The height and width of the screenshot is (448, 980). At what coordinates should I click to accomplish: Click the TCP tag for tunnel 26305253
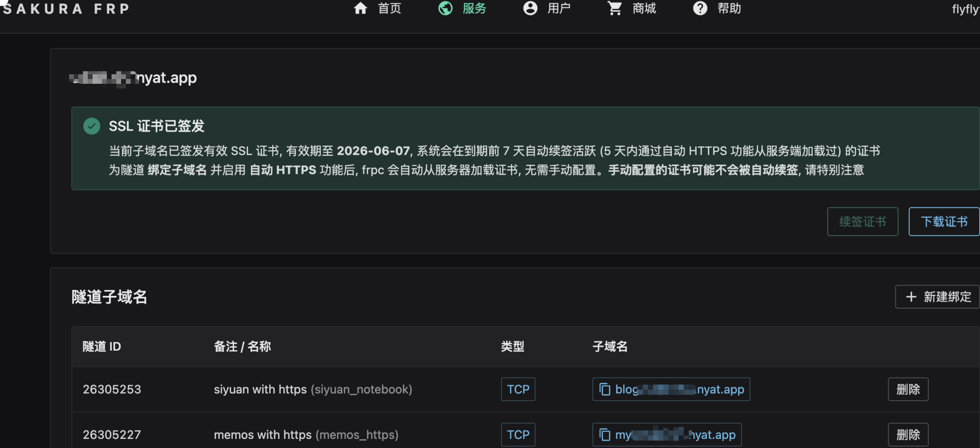[518, 389]
